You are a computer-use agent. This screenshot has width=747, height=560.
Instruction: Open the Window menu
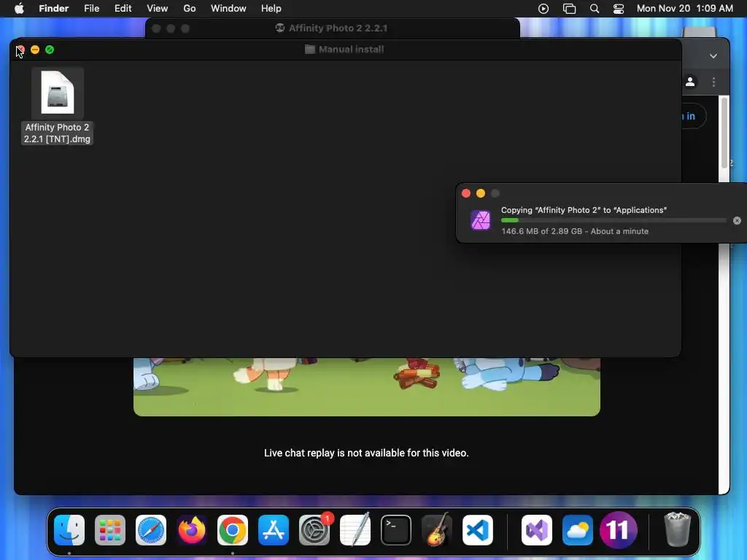tap(228, 9)
